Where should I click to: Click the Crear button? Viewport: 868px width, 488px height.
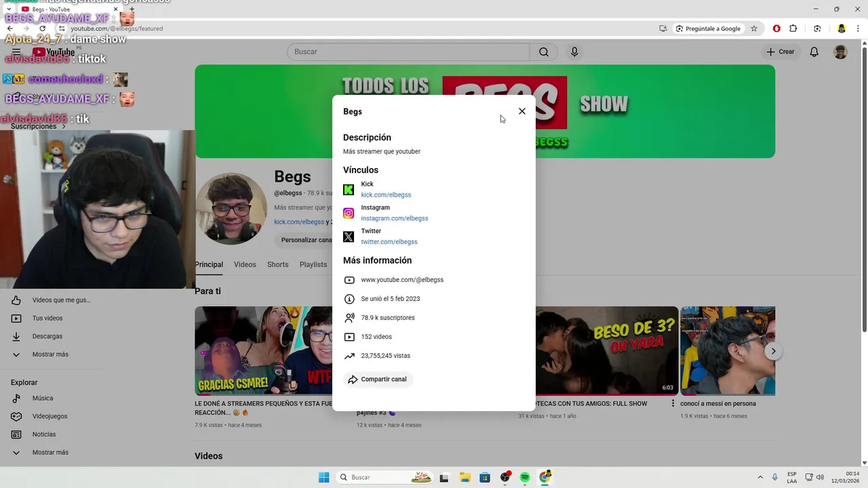[781, 52]
